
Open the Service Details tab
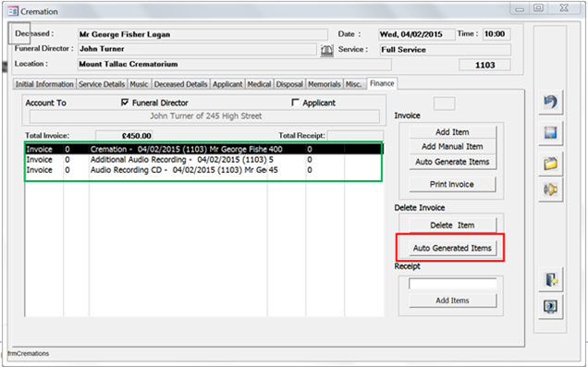(x=102, y=84)
